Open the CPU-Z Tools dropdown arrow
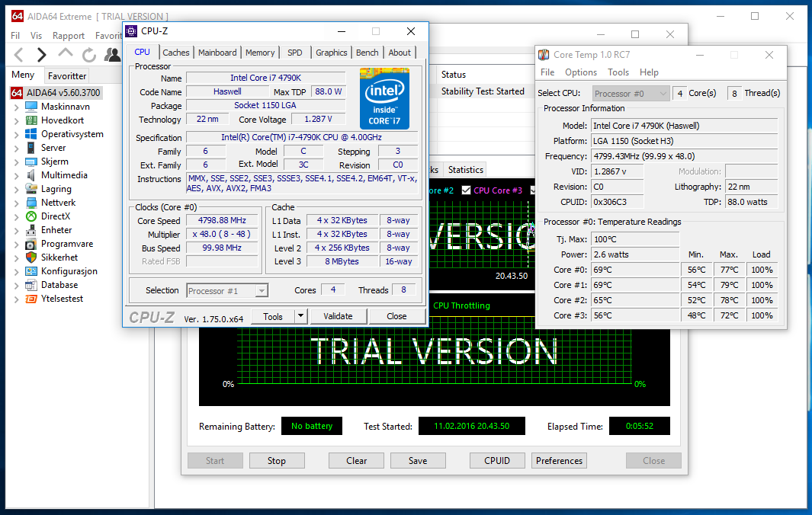This screenshot has width=812, height=515. (x=301, y=315)
